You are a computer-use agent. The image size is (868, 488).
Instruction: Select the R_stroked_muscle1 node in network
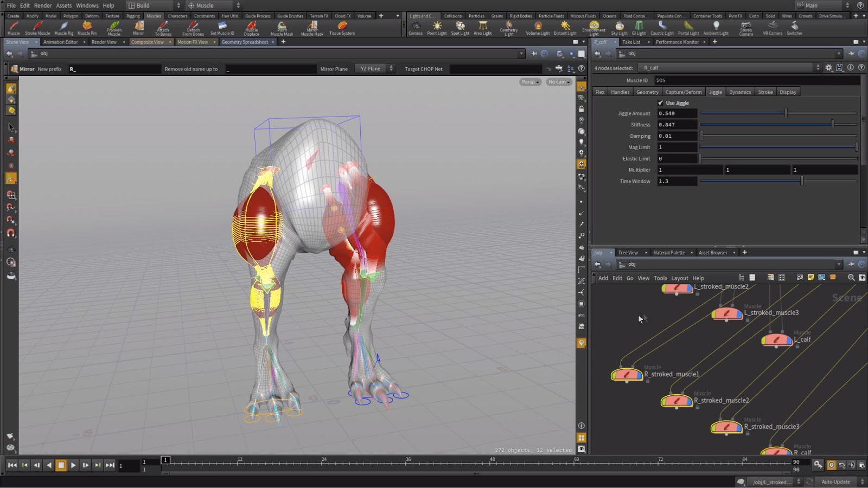627,374
